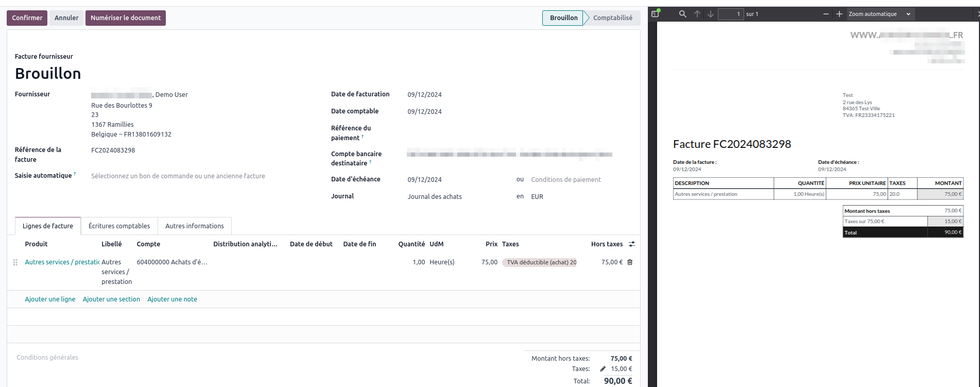
Task: Click the PDF page number field
Action: tap(730, 14)
